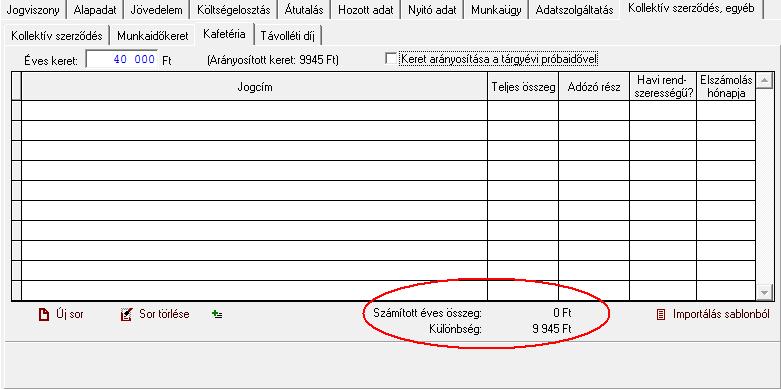
Task: Click the Éves keret label
Action: pyautogui.click(x=51, y=61)
